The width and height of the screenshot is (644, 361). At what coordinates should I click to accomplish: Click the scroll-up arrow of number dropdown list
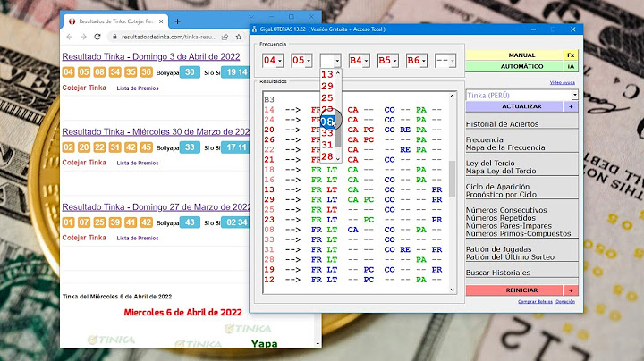coord(338,73)
